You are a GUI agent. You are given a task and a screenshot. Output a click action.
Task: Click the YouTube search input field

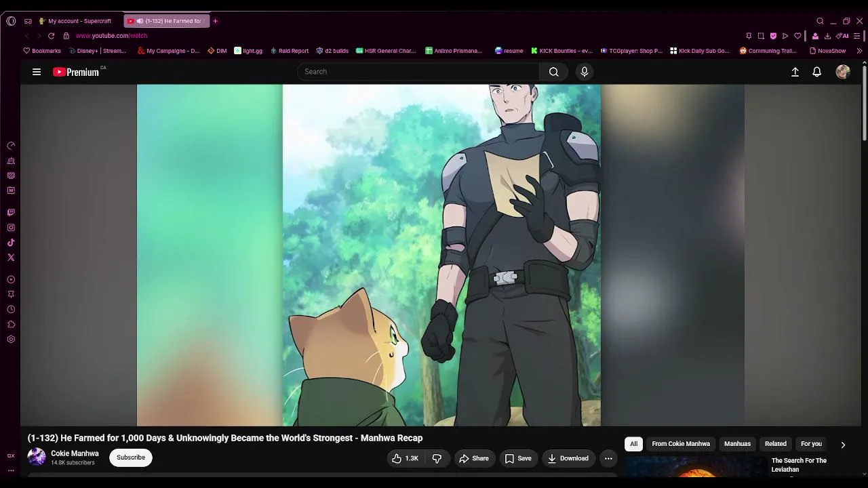pyautogui.click(x=418, y=72)
